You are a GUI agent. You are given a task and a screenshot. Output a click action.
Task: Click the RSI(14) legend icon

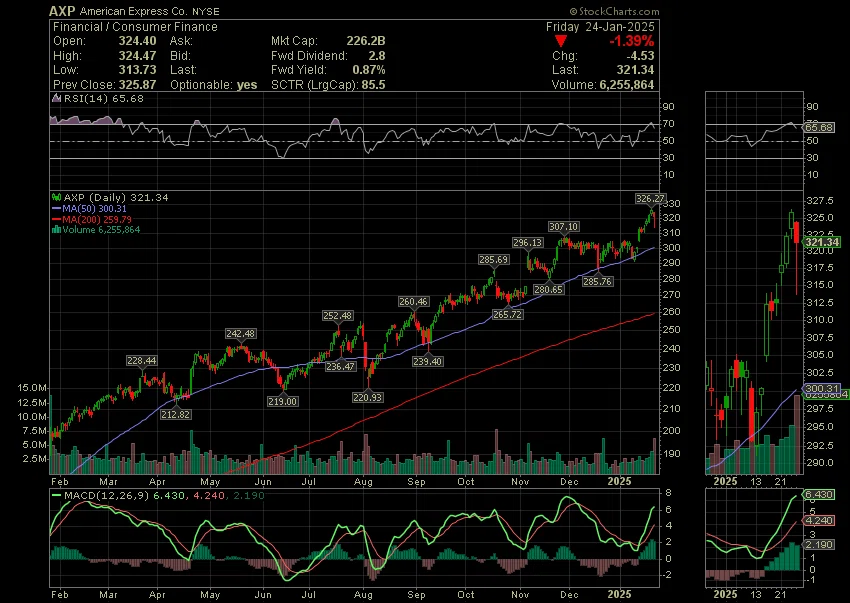click(57, 98)
